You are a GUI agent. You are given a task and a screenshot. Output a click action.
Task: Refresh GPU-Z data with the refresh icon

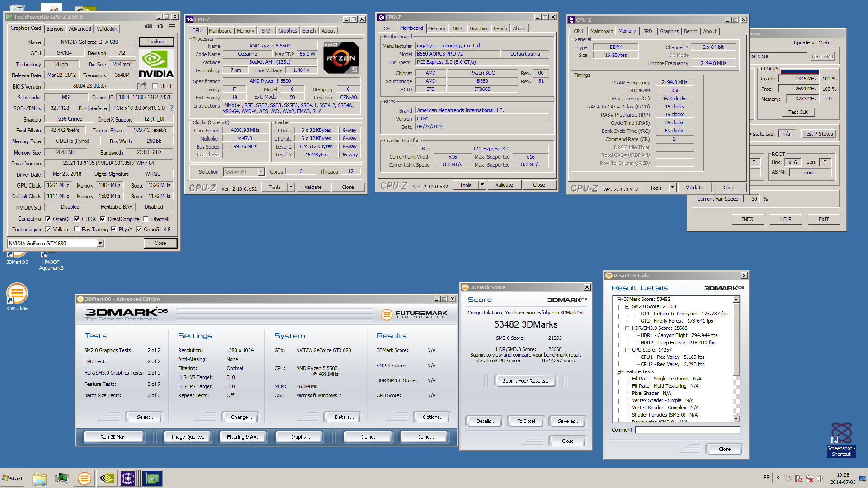pyautogui.click(x=160, y=27)
